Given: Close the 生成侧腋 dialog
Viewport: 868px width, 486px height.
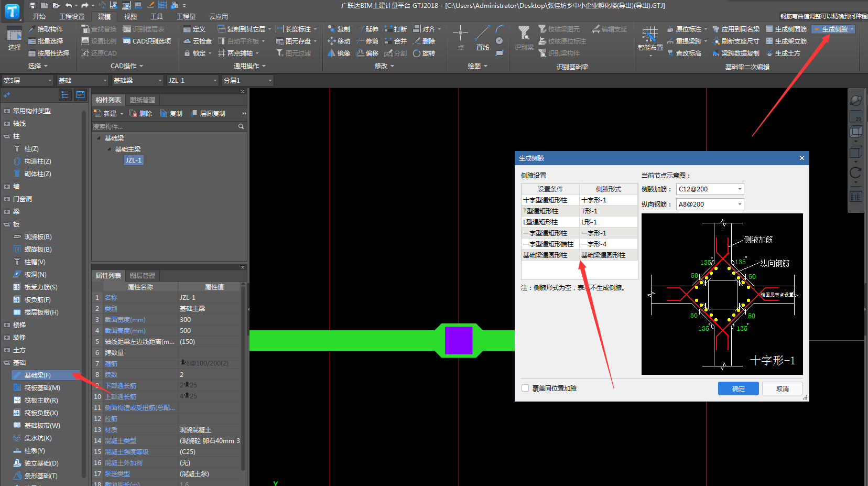Looking at the screenshot, I should 801,158.
